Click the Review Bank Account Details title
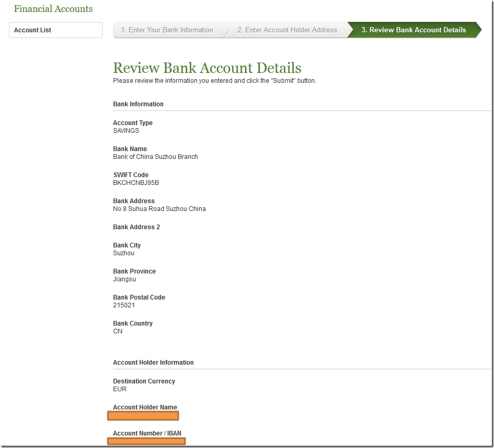The image size is (494, 448). (x=207, y=68)
